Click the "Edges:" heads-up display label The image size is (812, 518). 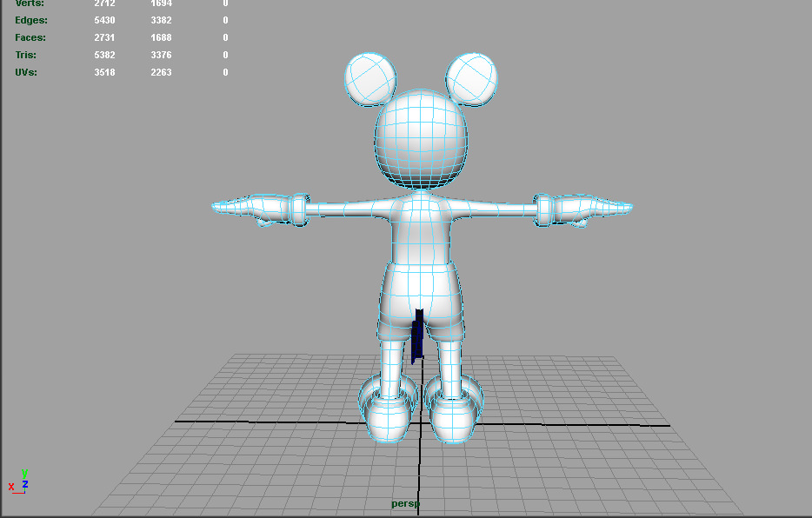[x=31, y=20]
